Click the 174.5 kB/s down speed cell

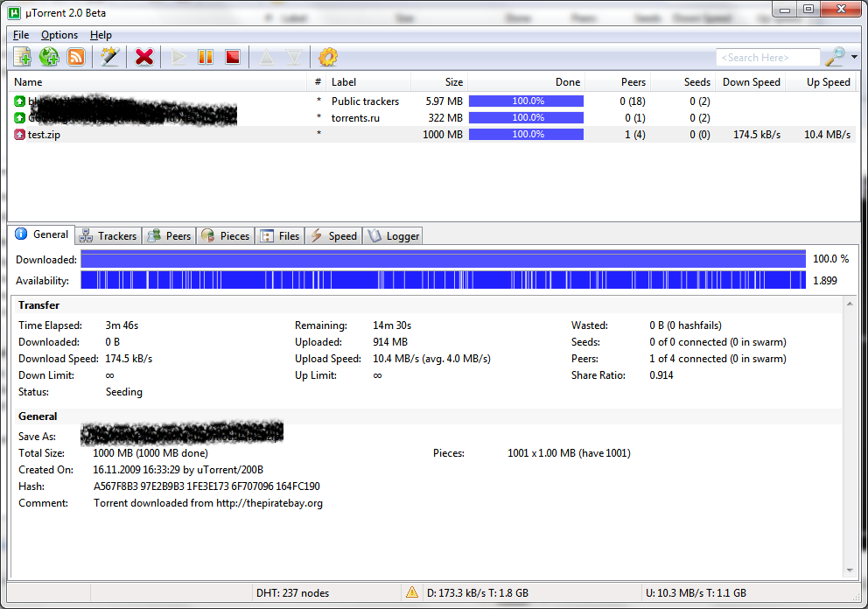point(757,135)
